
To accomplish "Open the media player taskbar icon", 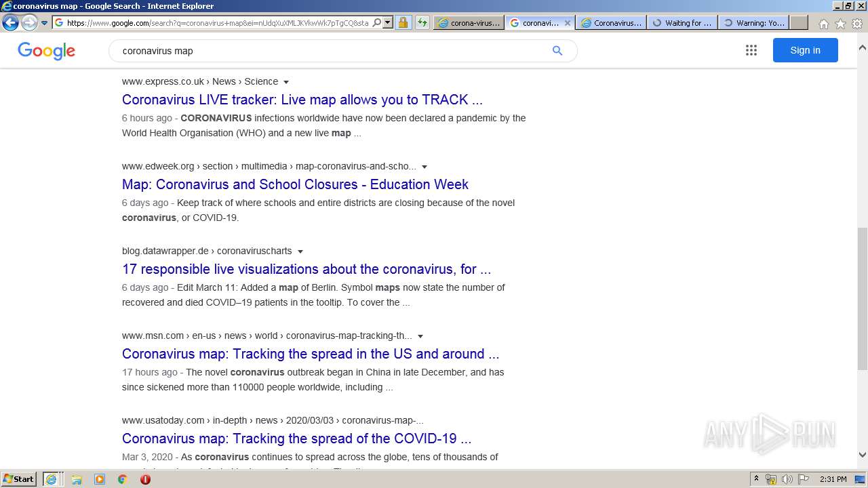I will click(x=100, y=479).
